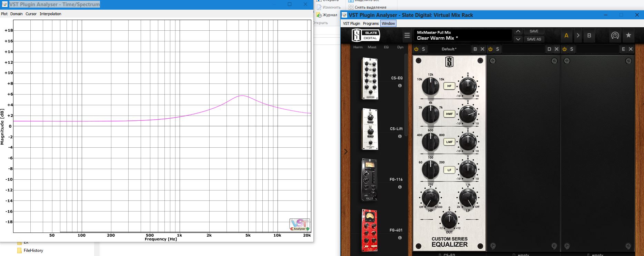Remove the module from rack slot D

(x=556, y=49)
